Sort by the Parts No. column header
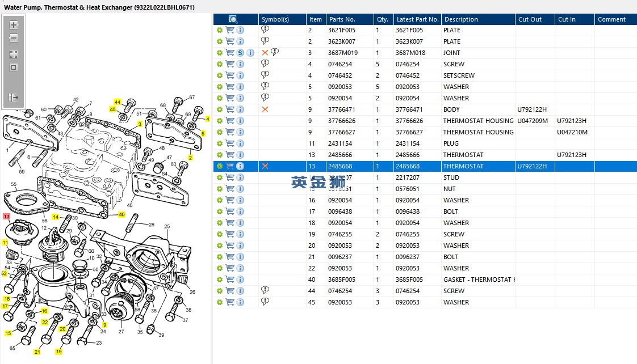This screenshot has height=364, width=637. click(x=342, y=19)
